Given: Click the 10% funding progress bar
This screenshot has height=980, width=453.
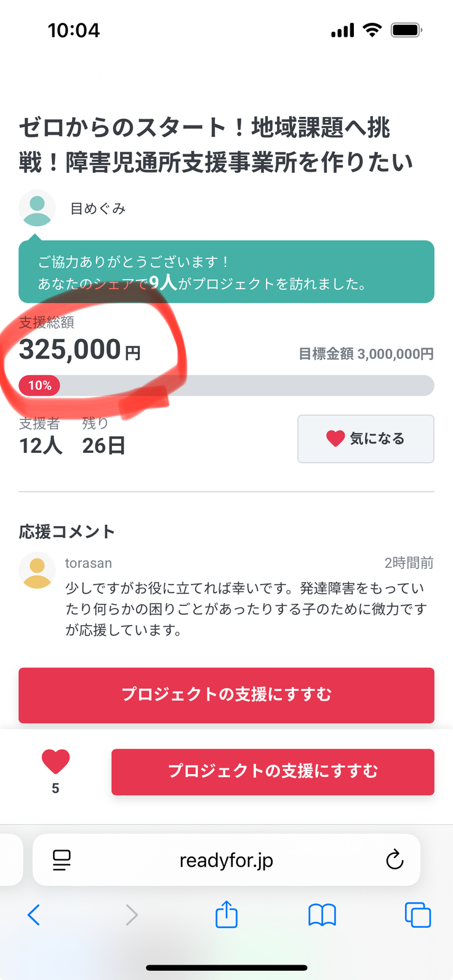Looking at the screenshot, I should point(226,386).
